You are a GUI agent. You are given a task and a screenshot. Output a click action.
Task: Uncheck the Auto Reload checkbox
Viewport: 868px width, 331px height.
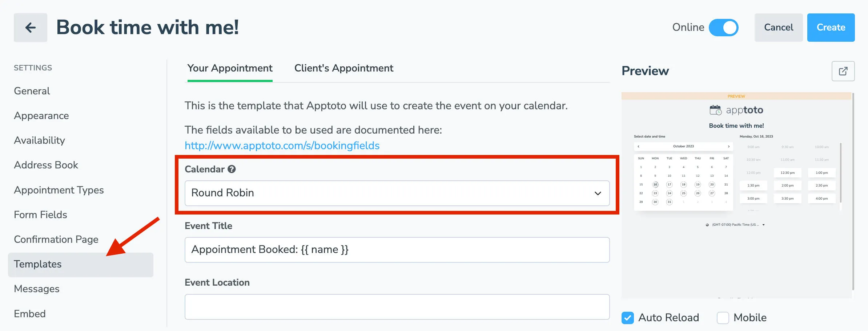tap(627, 318)
